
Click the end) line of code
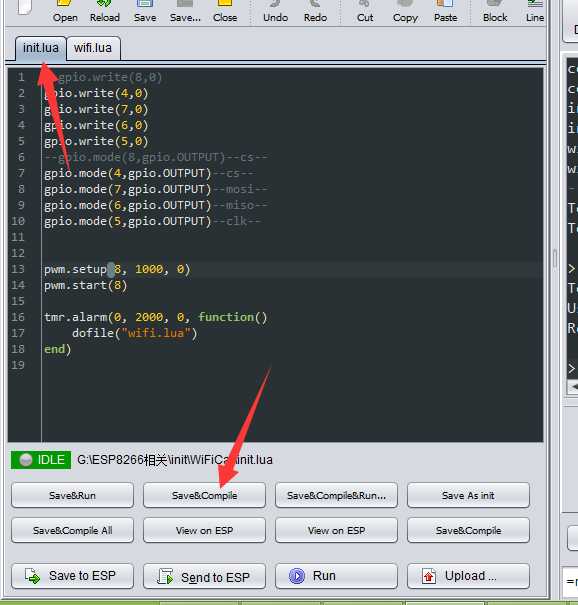(x=58, y=349)
